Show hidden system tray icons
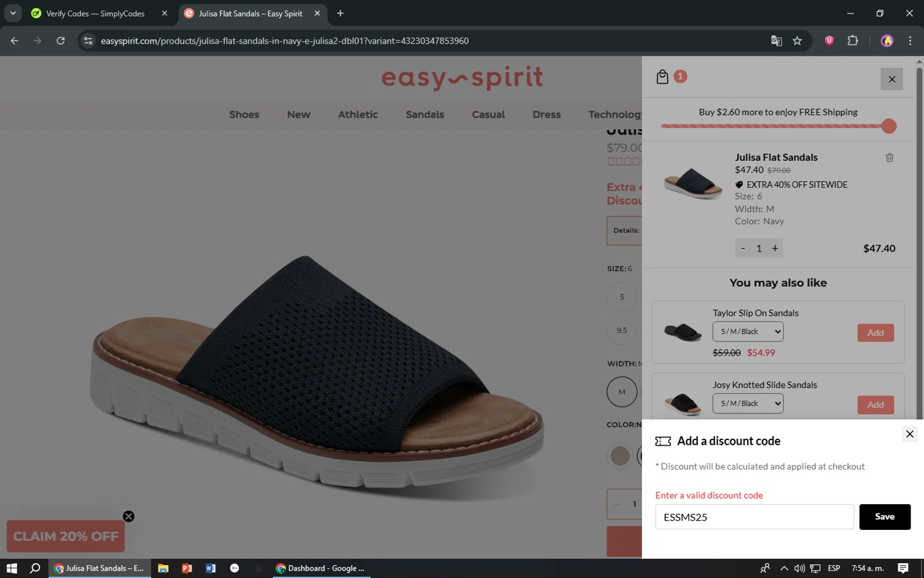The width and height of the screenshot is (924, 578). click(784, 568)
